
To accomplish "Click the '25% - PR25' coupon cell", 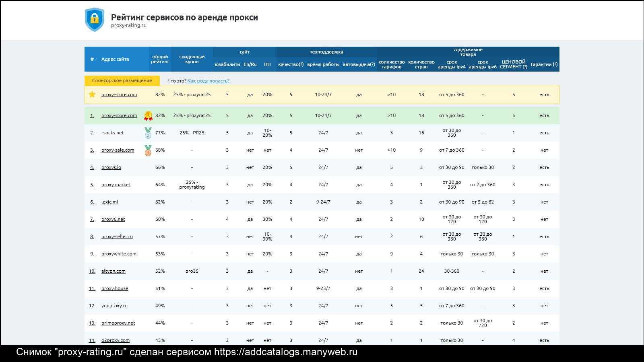I will click(x=192, y=133).
